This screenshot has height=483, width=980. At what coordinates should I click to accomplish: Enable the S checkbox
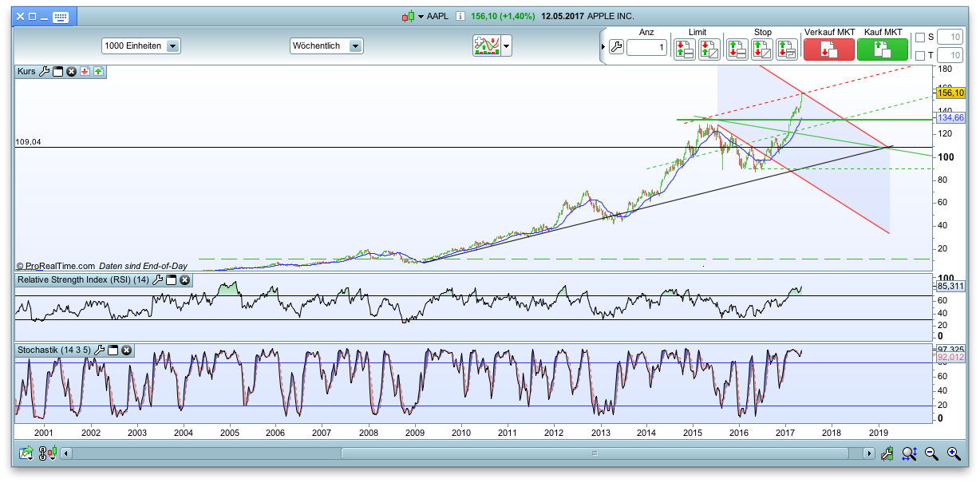[920, 38]
